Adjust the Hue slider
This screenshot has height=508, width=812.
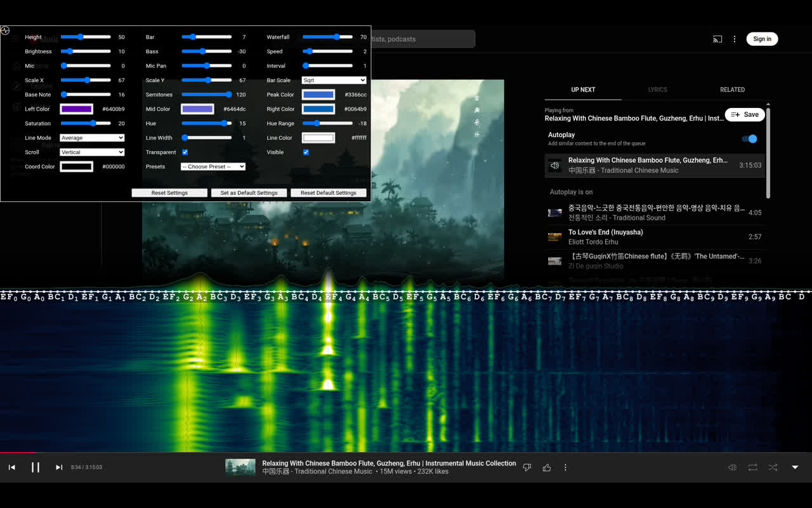click(207, 123)
